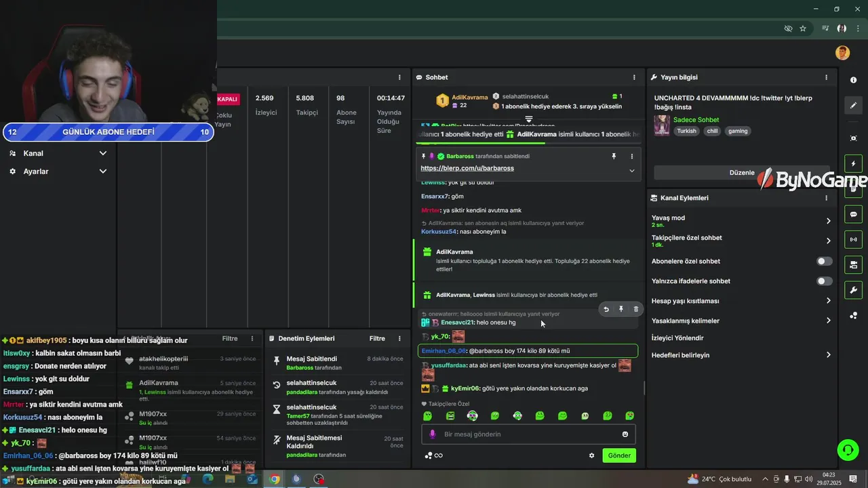Open the emoji picker in message box
868x488 pixels.
tap(625, 434)
